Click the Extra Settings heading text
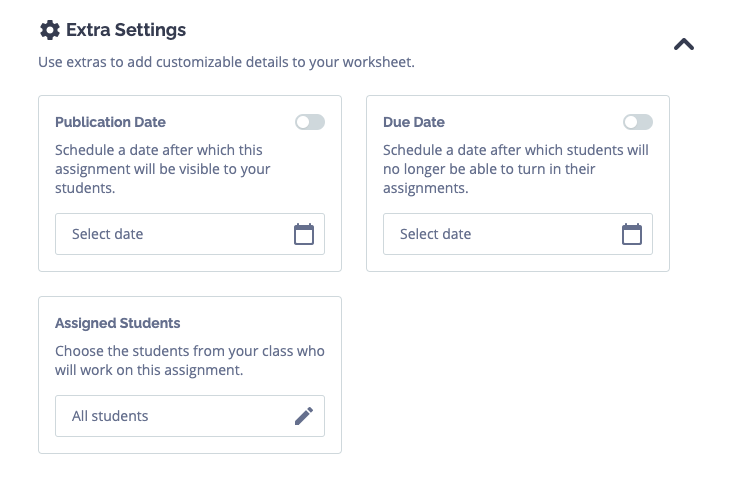 click(126, 30)
